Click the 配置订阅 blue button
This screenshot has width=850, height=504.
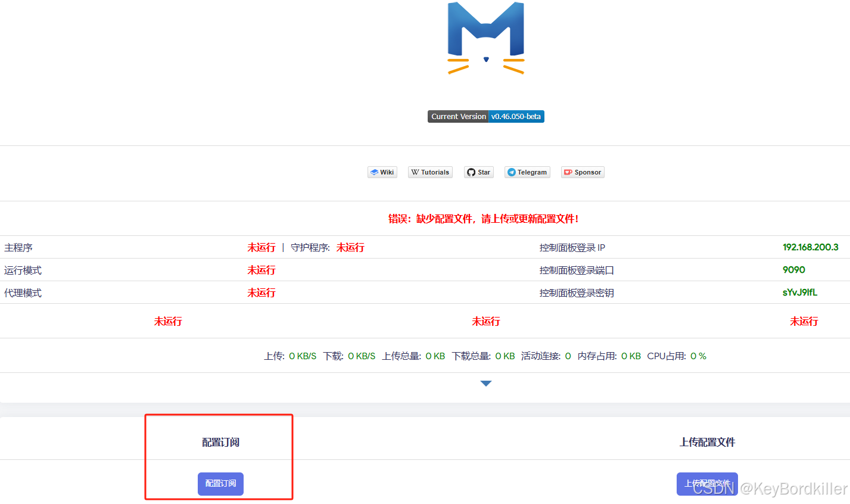(220, 483)
